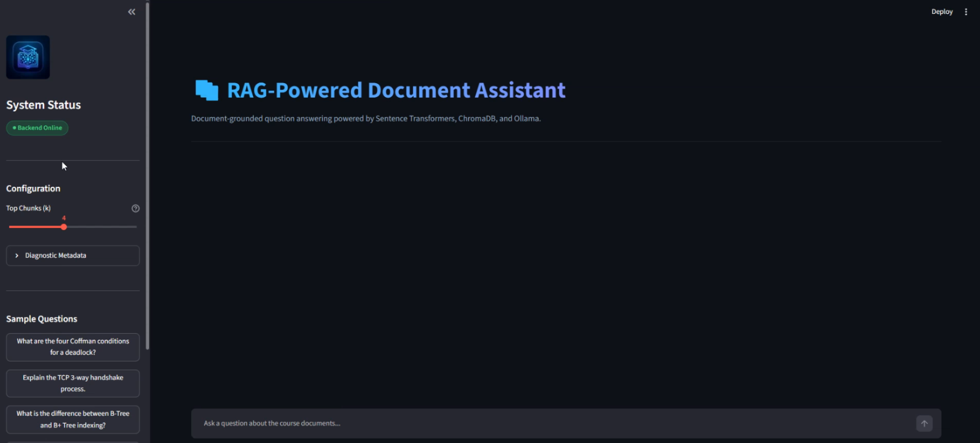Click the Sample Questions heading
980x443 pixels.
pos(42,319)
